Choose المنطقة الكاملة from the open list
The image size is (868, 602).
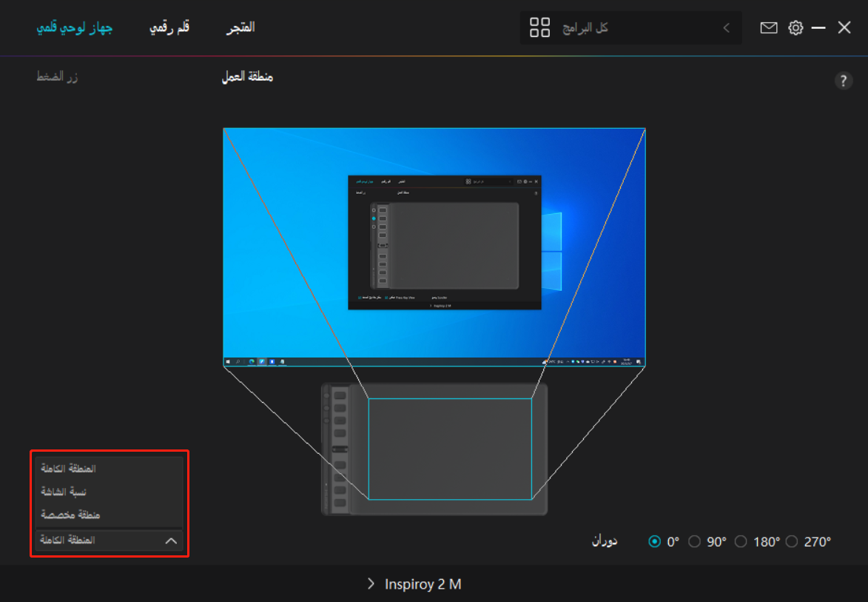pyautogui.click(x=68, y=469)
